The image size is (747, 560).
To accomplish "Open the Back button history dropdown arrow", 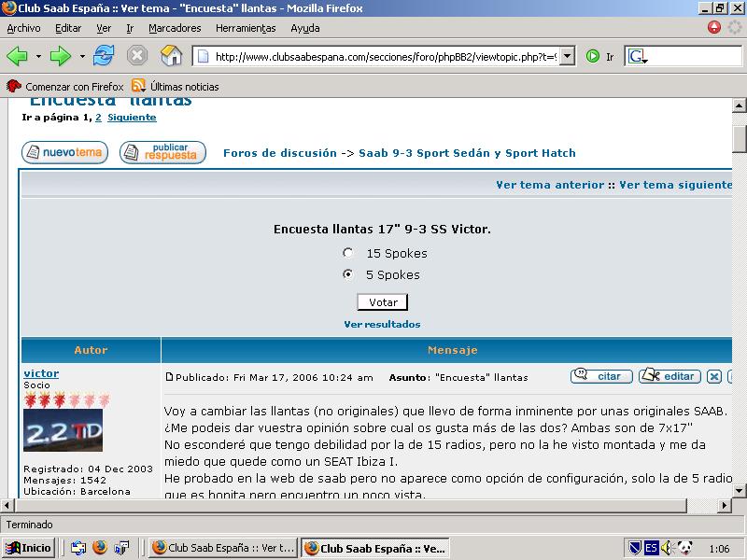I will [38, 56].
